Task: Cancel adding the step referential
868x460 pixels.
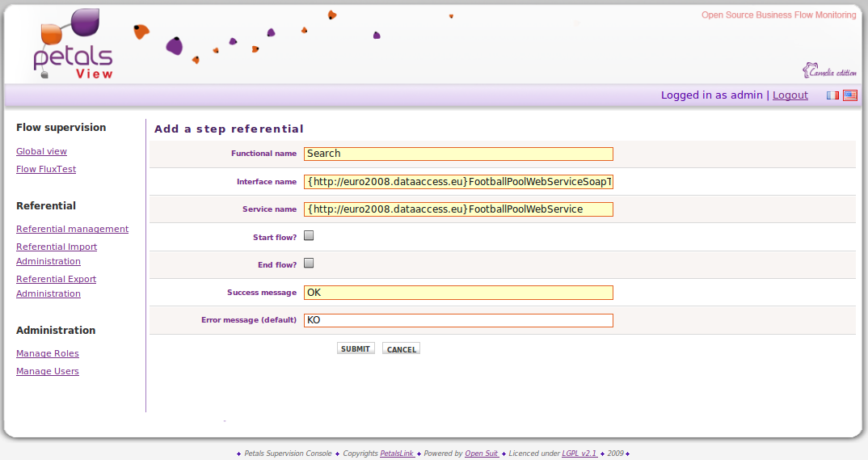Action: point(401,349)
